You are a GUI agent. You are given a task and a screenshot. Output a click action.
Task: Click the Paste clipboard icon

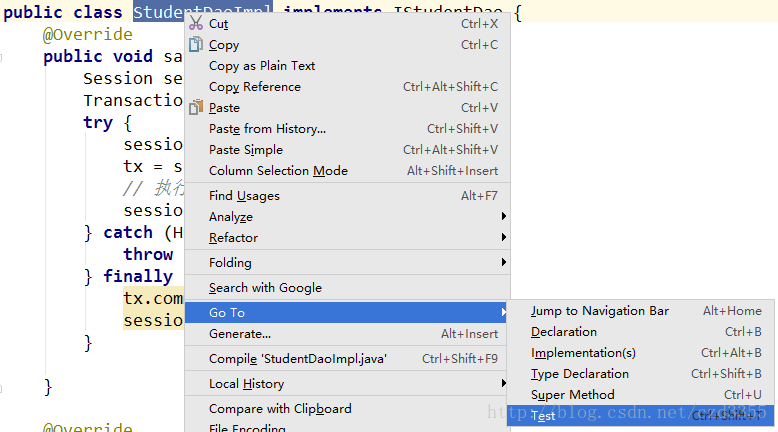click(196, 108)
